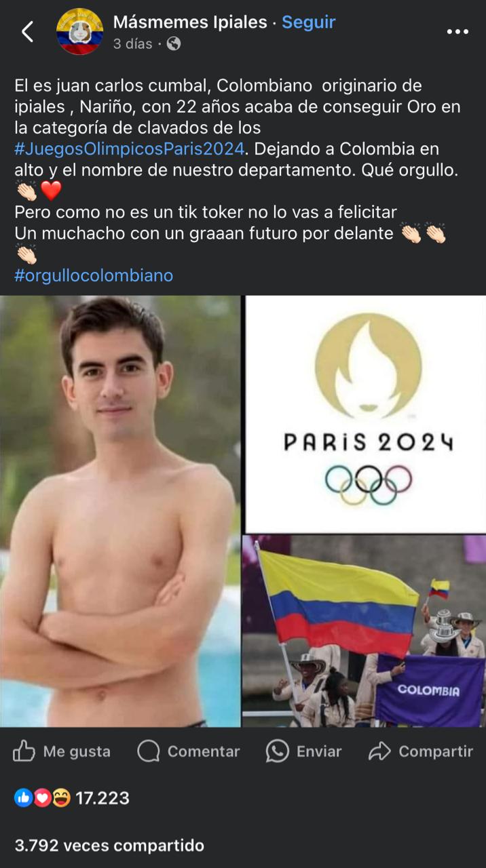Open the Másmemes Ipiales page name
The height and width of the screenshot is (868, 486).
pyautogui.click(x=190, y=22)
